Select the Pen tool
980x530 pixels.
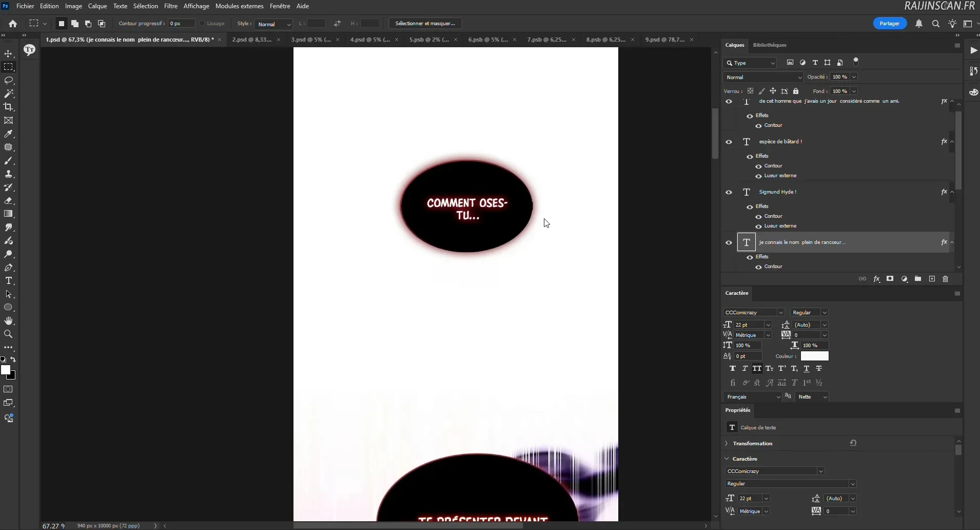tap(9, 268)
